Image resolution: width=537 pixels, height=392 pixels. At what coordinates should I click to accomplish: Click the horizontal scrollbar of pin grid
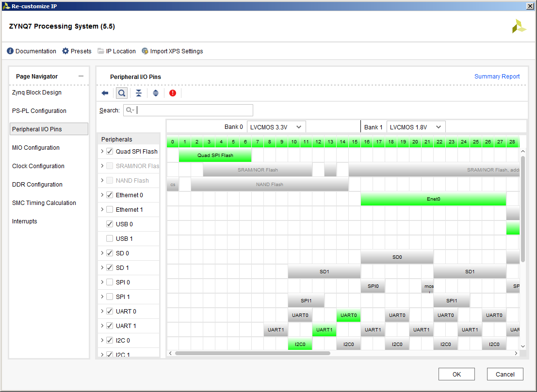[253, 353]
